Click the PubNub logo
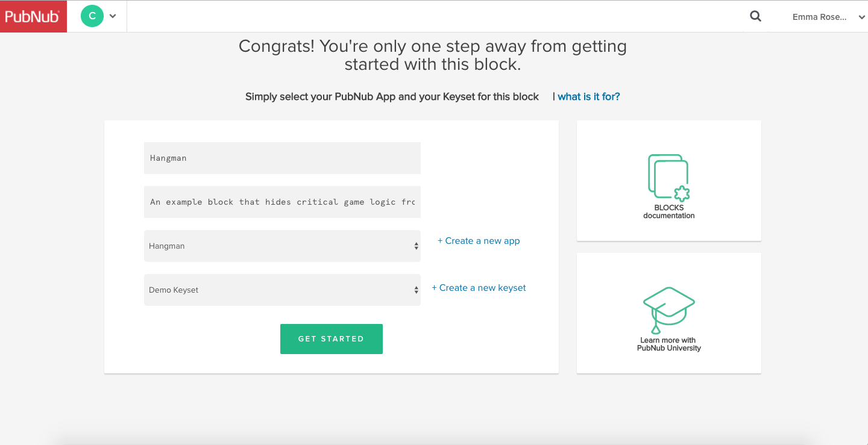Viewport: 868px width, 445px height. (33, 16)
